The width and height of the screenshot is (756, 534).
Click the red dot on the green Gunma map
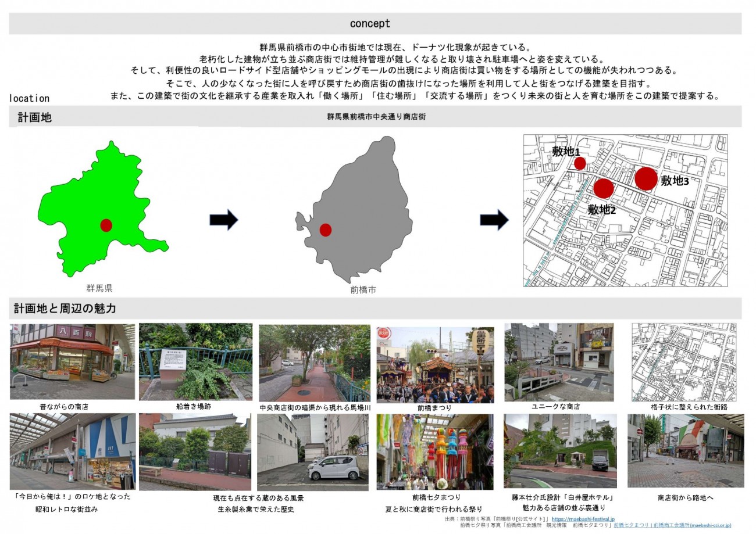click(106, 225)
